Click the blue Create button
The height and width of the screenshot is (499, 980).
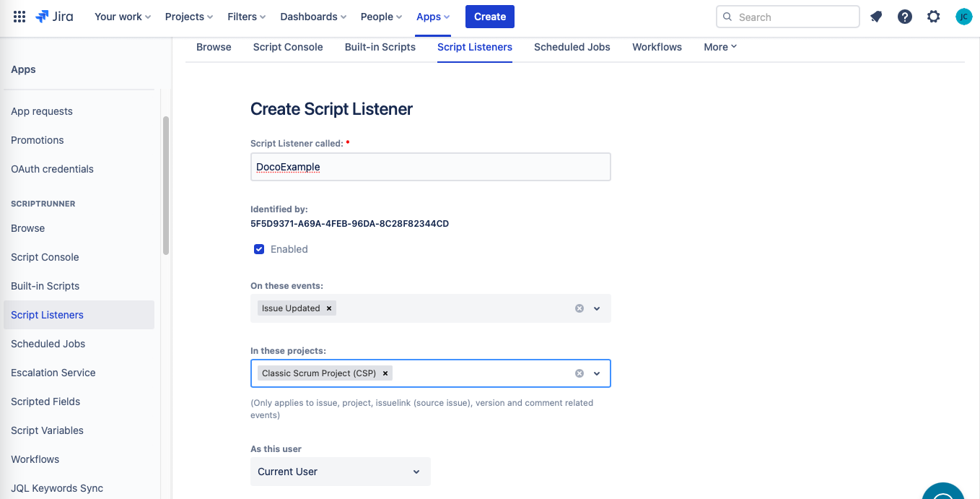(x=489, y=17)
